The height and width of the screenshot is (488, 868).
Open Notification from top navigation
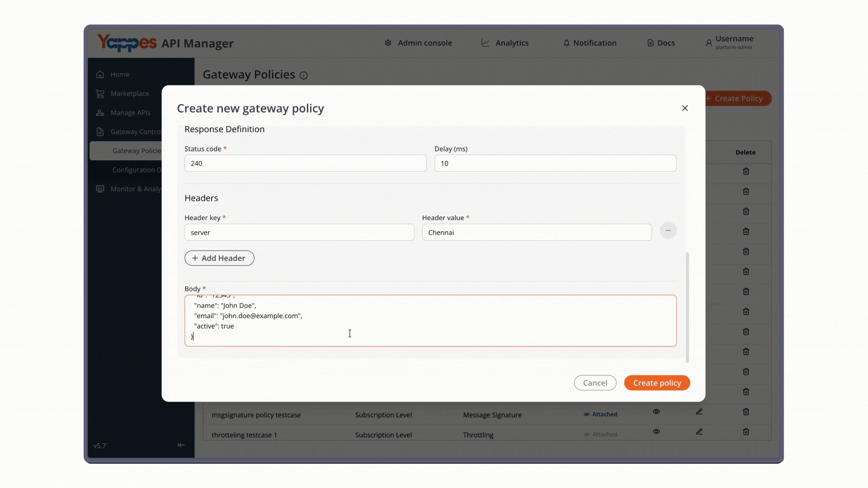tap(590, 43)
